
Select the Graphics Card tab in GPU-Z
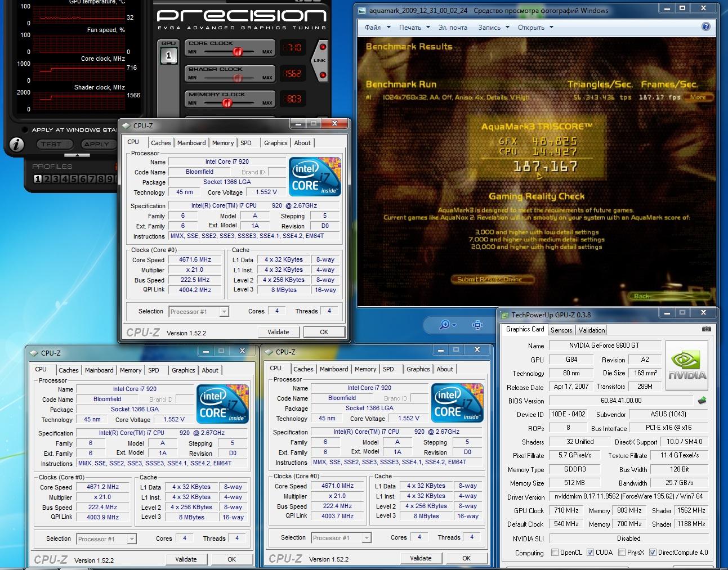pos(525,329)
